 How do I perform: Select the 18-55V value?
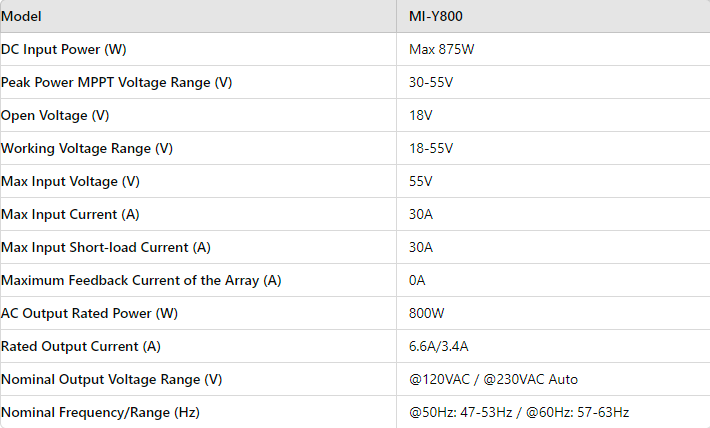click(x=431, y=149)
